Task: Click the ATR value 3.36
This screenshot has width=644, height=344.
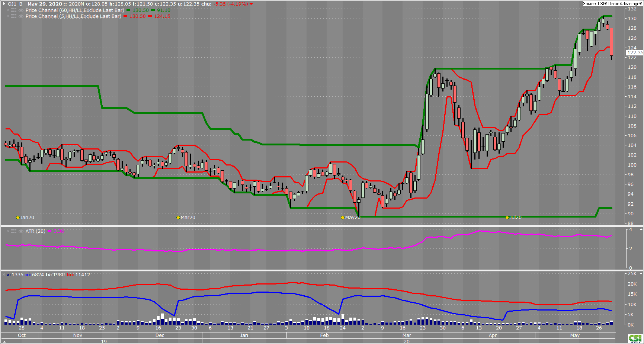Action: point(59,231)
